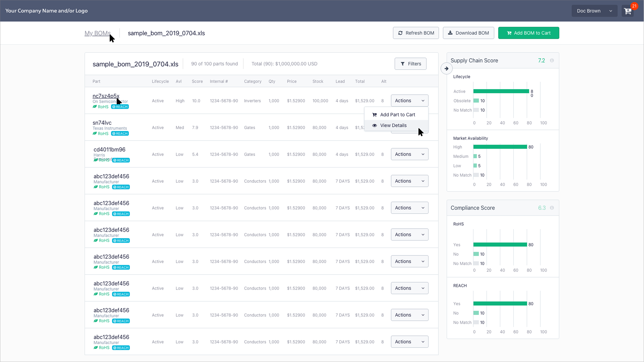Image resolution: width=644 pixels, height=362 pixels.
Task: Click funnel icon on Filters button
Action: pyautogui.click(x=403, y=64)
